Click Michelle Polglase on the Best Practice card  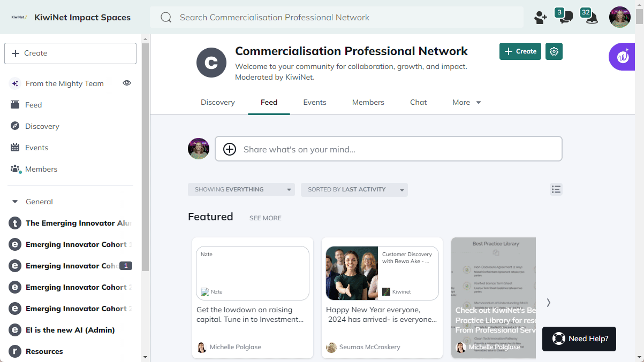coord(494,347)
